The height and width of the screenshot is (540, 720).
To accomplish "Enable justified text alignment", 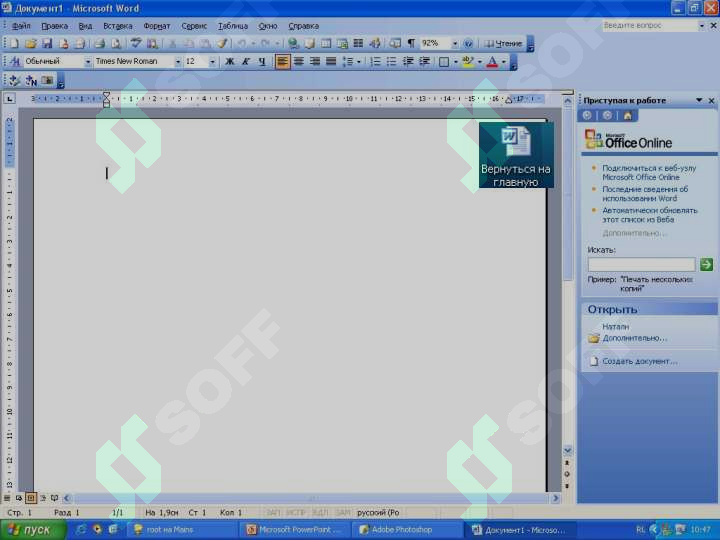I will 331,62.
